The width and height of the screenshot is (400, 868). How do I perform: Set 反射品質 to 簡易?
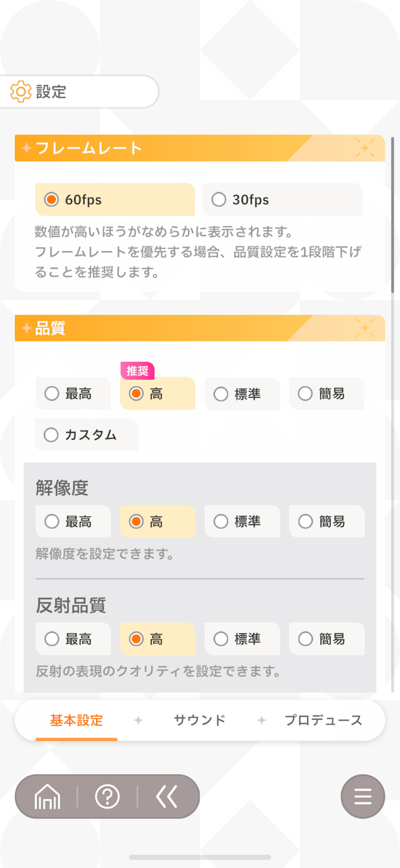point(327,639)
